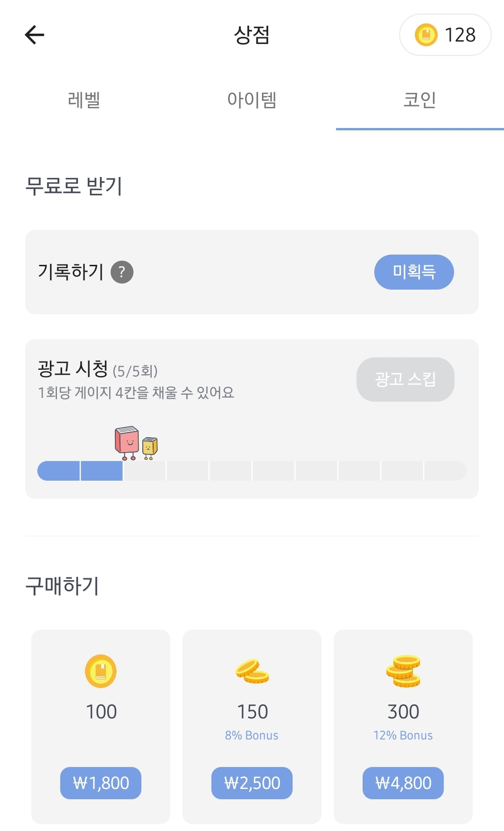Buy 300 coins for ₩4,800
Image resolution: width=504 pixels, height=831 pixels.
tap(403, 783)
